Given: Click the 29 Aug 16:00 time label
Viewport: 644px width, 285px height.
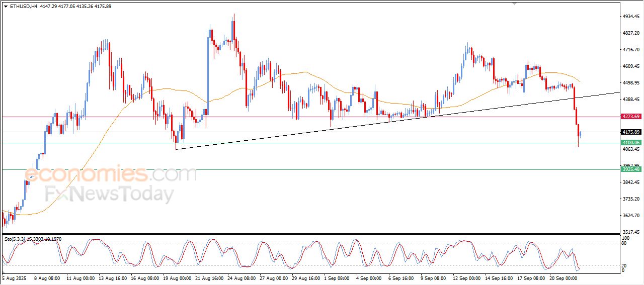Looking at the screenshot, I should [305, 277].
